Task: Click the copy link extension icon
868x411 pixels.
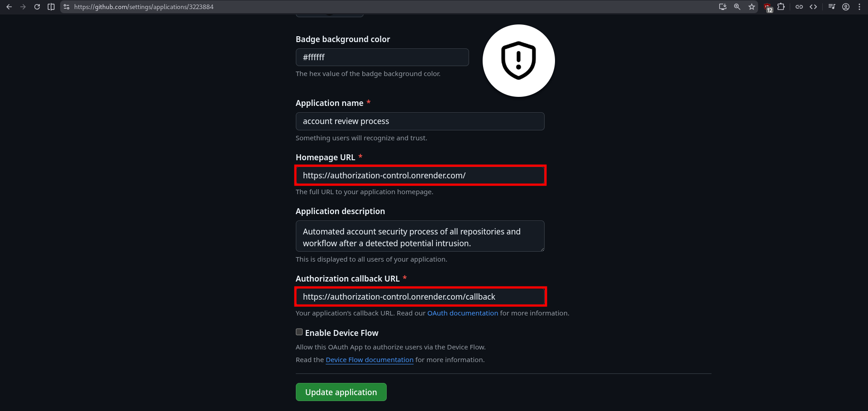Action: tap(799, 7)
